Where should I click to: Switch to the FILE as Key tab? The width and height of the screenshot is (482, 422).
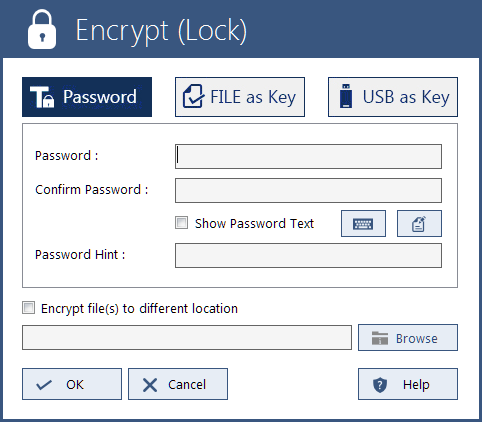[240, 97]
